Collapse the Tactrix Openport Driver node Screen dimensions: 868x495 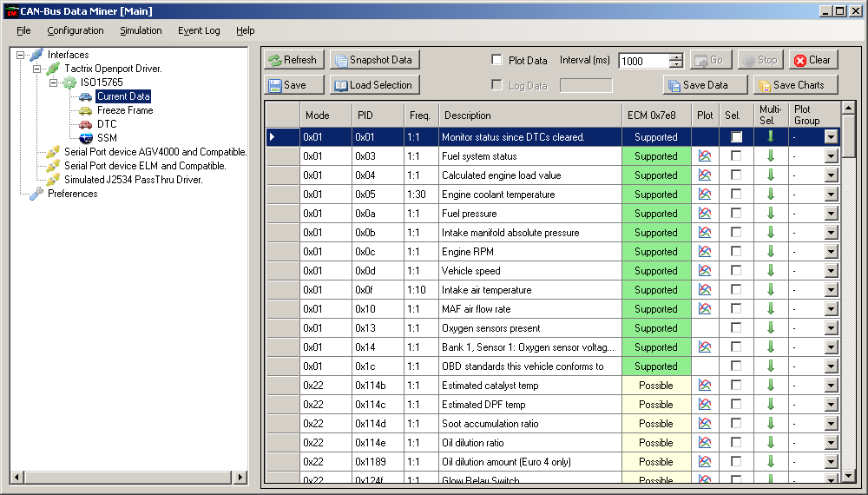(37, 69)
